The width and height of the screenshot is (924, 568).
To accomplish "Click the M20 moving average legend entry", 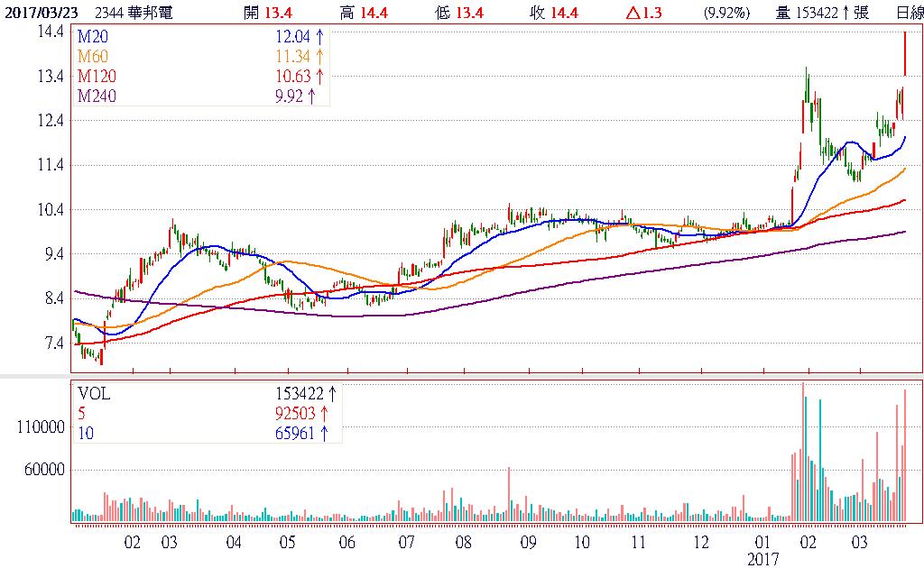I will pos(92,37).
